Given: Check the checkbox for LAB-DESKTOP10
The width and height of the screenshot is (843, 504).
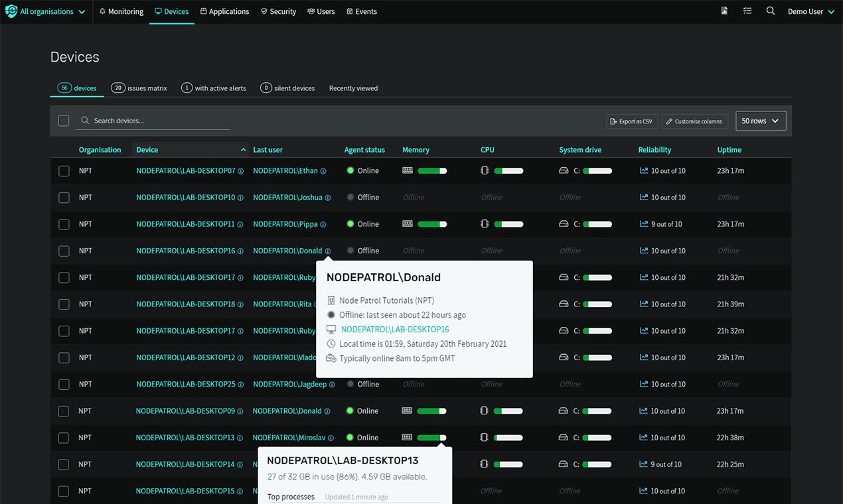Looking at the screenshot, I should click(x=64, y=197).
